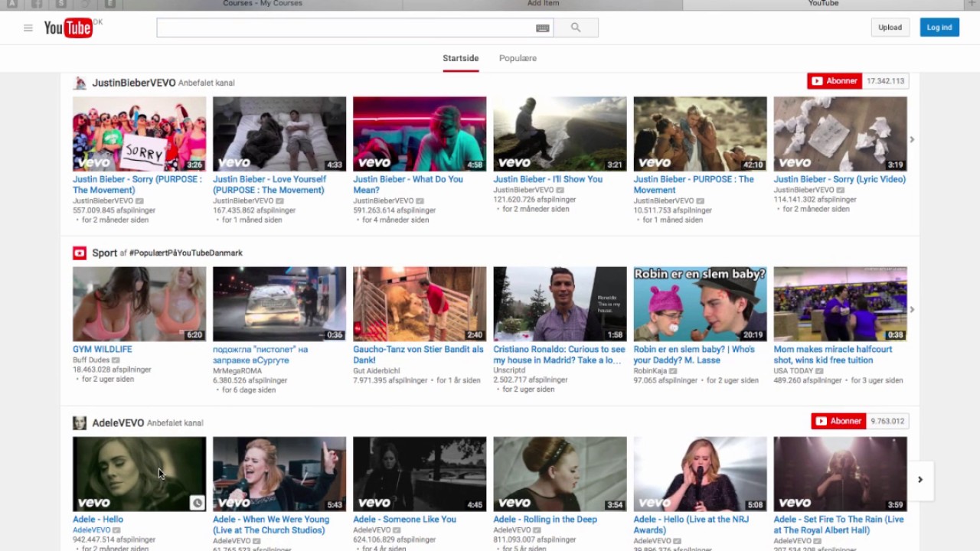The image size is (980, 551).
Task: Click the Log ind button
Action: click(939, 28)
